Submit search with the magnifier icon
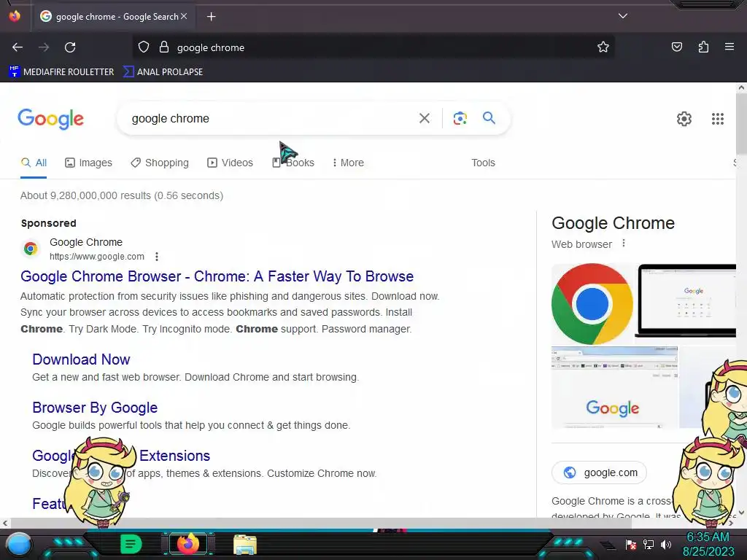Viewport: 747px width, 560px height. point(489,117)
